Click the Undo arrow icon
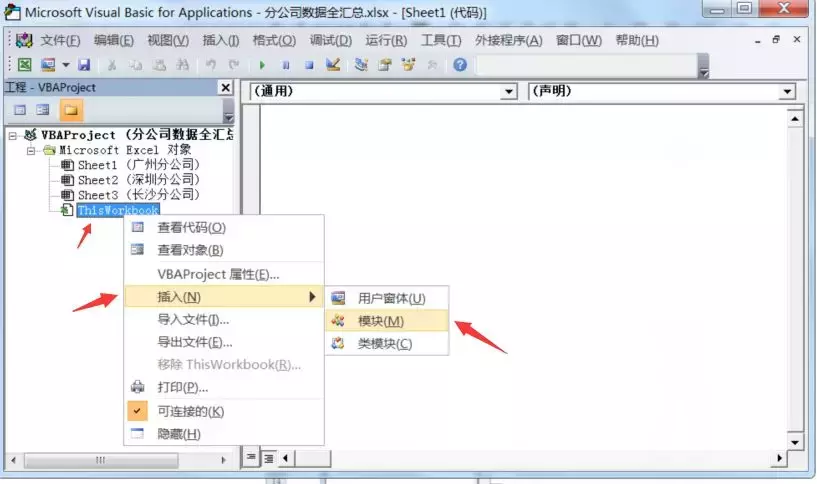This screenshot has height=484, width=817. pos(211,65)
